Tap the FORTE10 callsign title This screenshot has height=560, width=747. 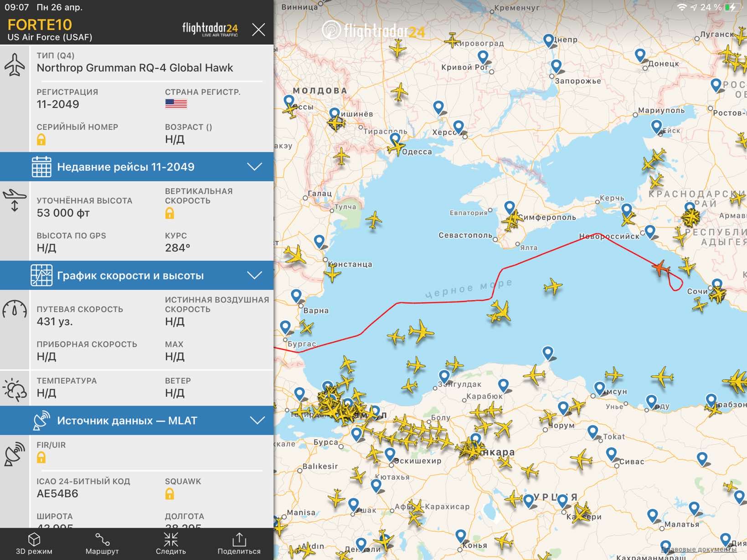[40, 25]
